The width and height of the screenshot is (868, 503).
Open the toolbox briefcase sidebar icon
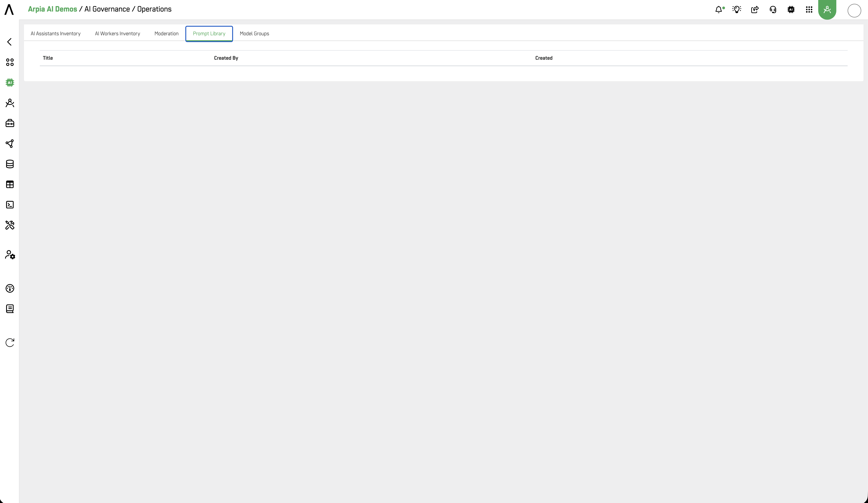pos(10,123)
